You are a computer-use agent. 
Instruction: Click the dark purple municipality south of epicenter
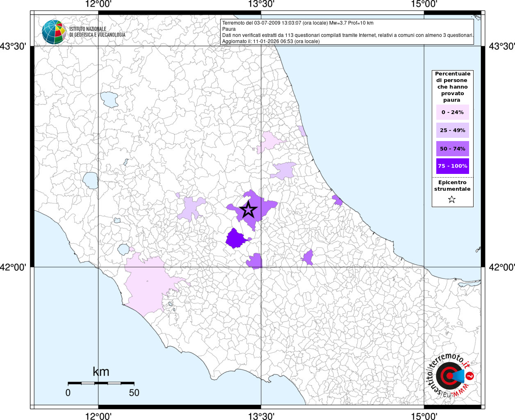(x=236, y=239)
